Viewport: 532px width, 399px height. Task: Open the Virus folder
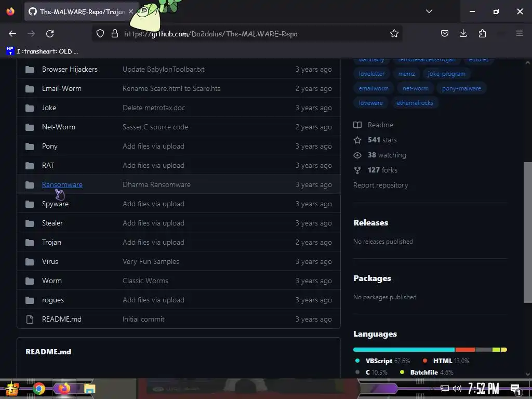coord(50,262)
